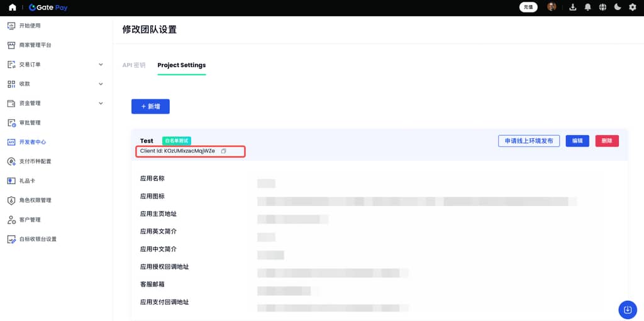Click the floating blue download button
644x321 pixels.
click(x=627, y=309)
